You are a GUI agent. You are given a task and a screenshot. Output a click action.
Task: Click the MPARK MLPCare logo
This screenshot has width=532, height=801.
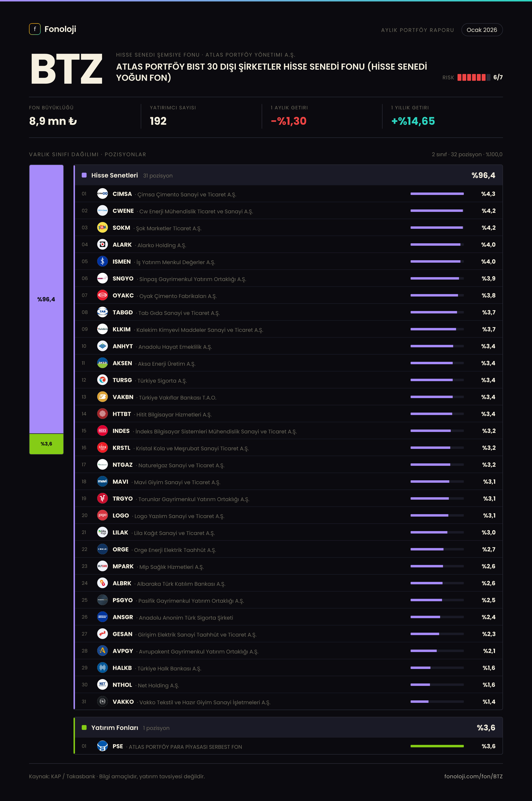pyautogui.click(x=103, y=566)
